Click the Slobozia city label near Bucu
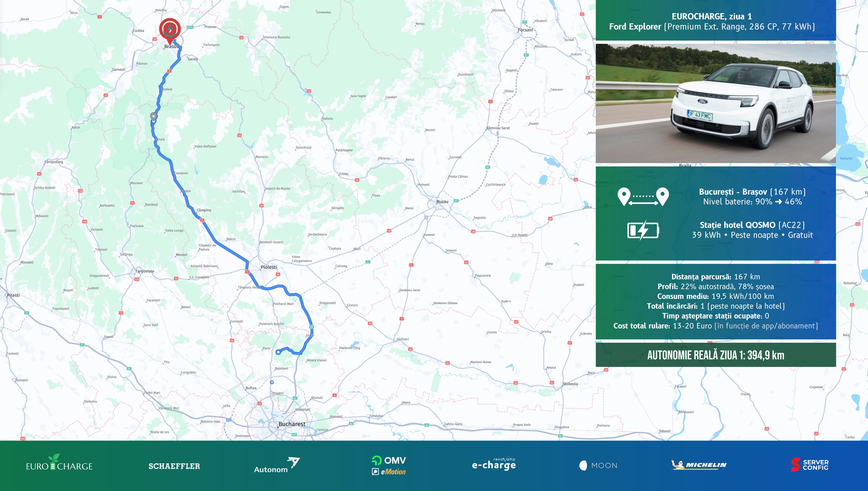 coord(570,384)
